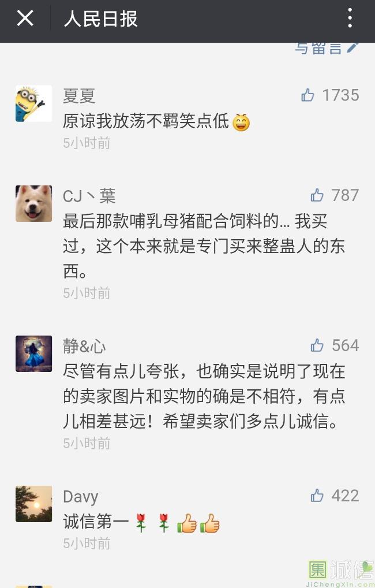
Task: Tap the username CJ丶葉
Action: (x=89, y=196)
